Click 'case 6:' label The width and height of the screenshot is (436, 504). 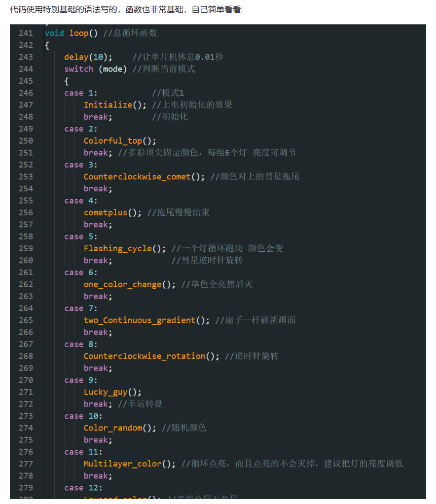point(81,273)
